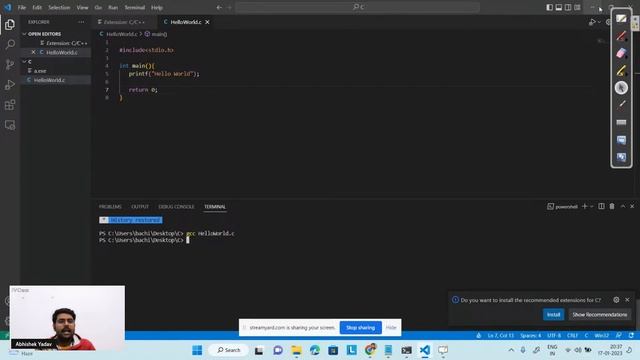This screenshot has width=640, height=360.
Task: Split the terminal
Action: (x=601, y=207)
